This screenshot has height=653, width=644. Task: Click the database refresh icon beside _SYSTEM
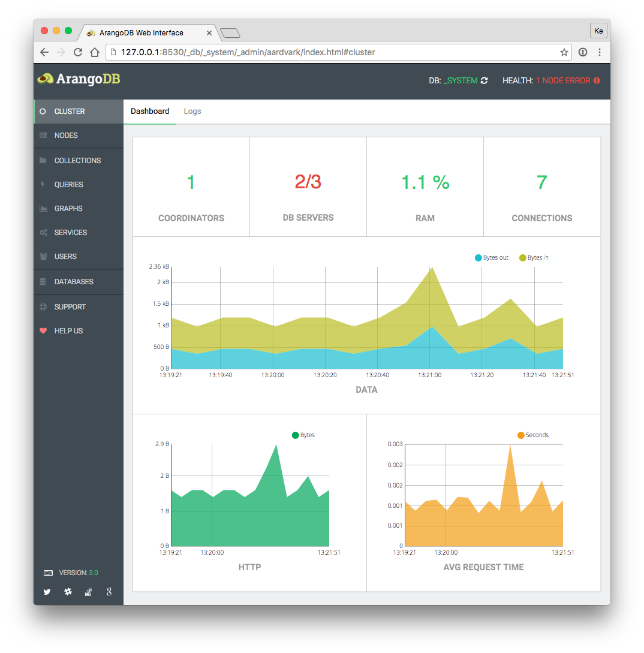[484, 80]
